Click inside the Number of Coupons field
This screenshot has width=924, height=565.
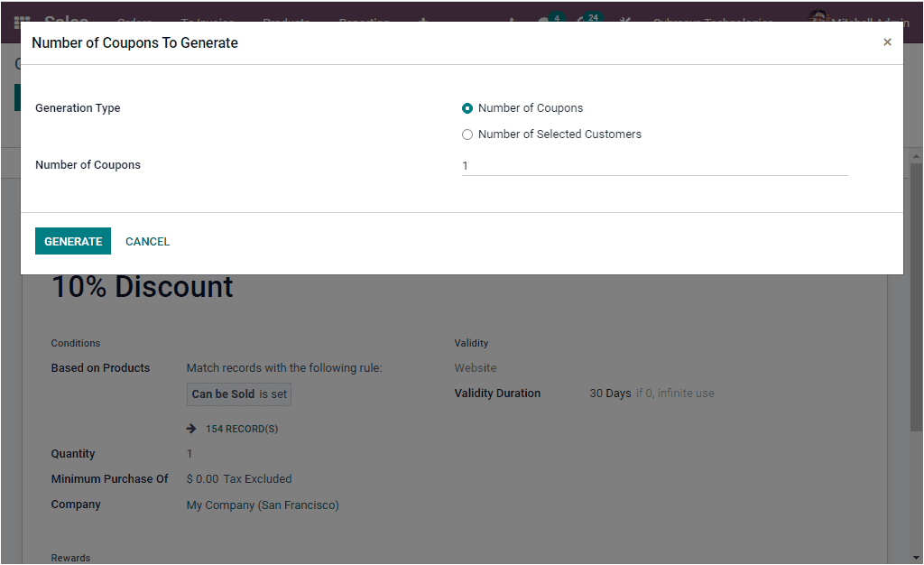pos(632,166)
